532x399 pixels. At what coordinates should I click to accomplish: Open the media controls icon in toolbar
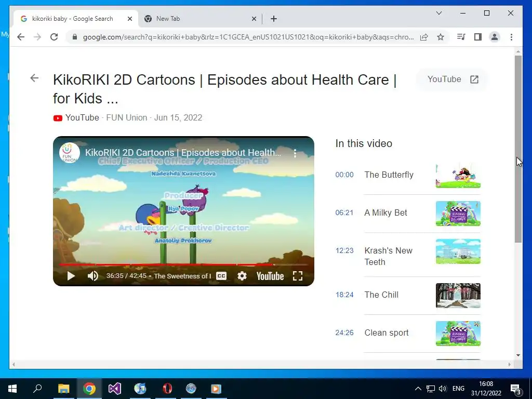point(461,37)
